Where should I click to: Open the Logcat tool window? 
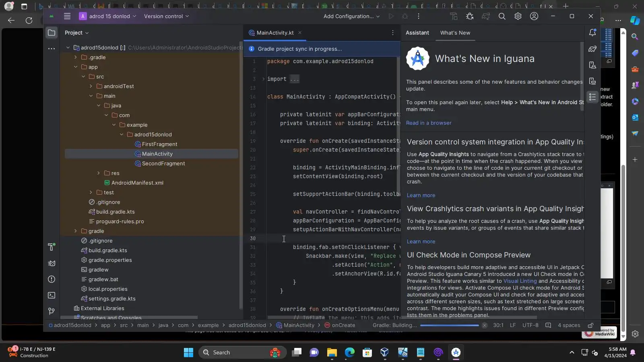pyautogui.click(x=52, y=263)
